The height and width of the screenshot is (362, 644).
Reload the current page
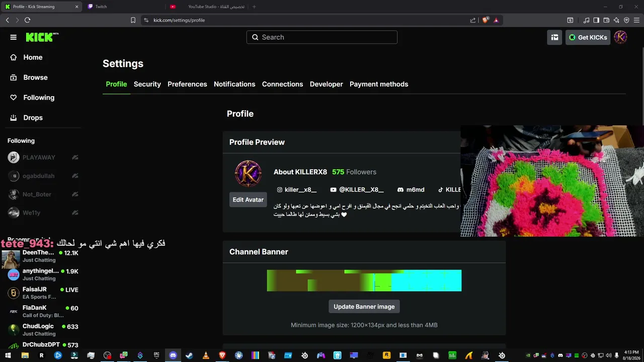click(x=27, y=20)
